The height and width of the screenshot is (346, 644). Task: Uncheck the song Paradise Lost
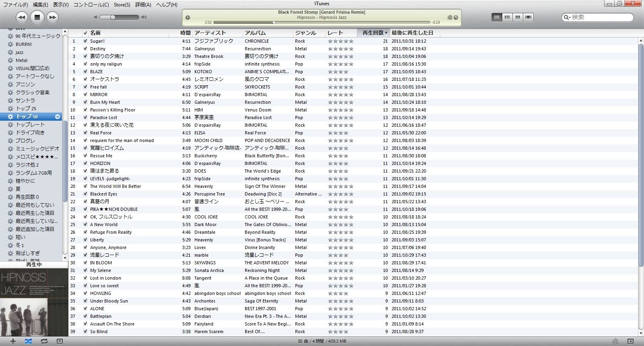click(x=85, y=117)
